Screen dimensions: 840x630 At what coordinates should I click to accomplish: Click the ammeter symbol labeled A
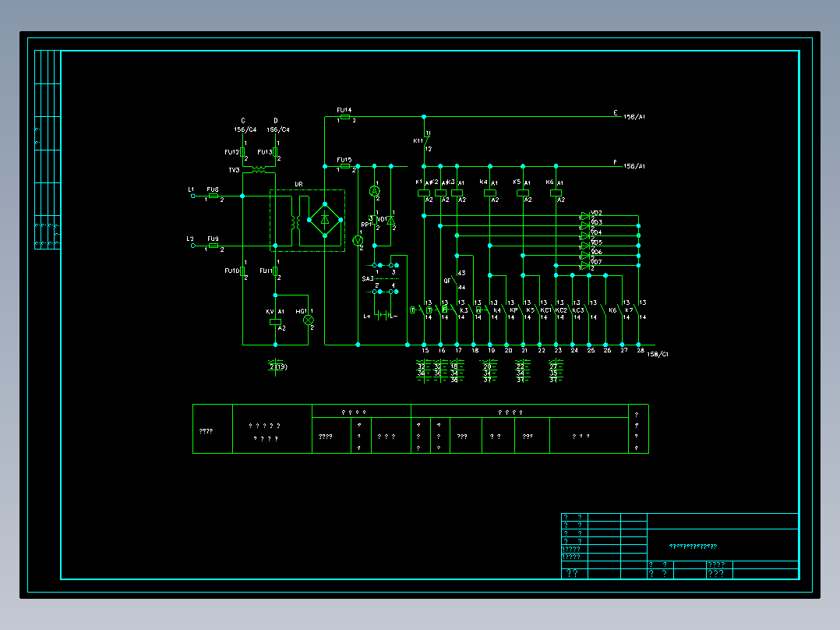tap(375, 191)
